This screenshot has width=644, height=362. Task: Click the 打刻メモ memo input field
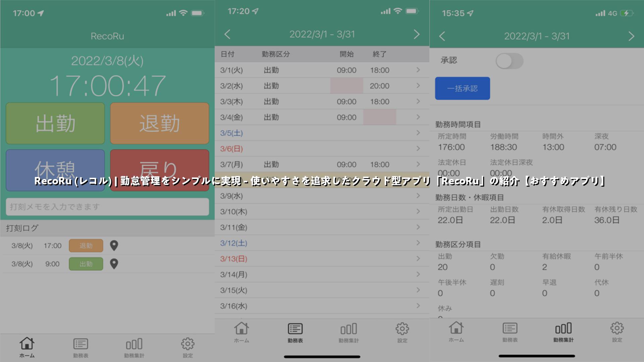pyautogui.click(x=107, y=207)
